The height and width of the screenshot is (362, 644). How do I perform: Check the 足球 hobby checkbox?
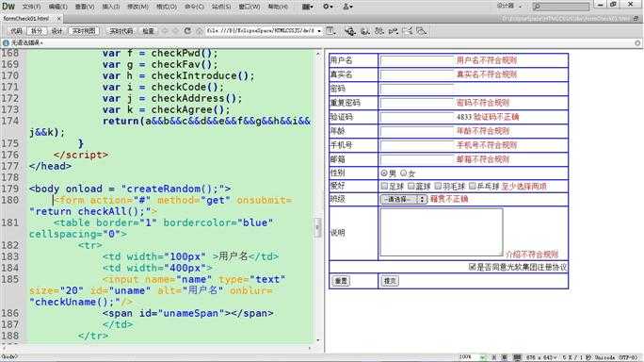pyautogui.click(x=384, y=187)
